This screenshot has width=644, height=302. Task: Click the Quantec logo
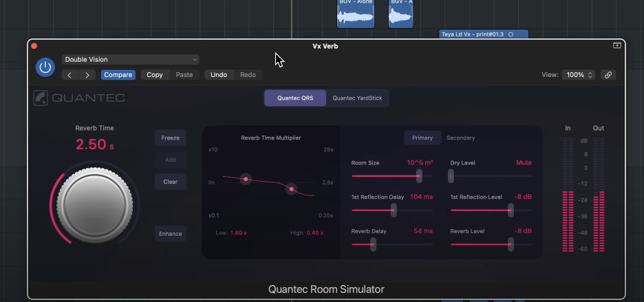click(x=79, y=98)
